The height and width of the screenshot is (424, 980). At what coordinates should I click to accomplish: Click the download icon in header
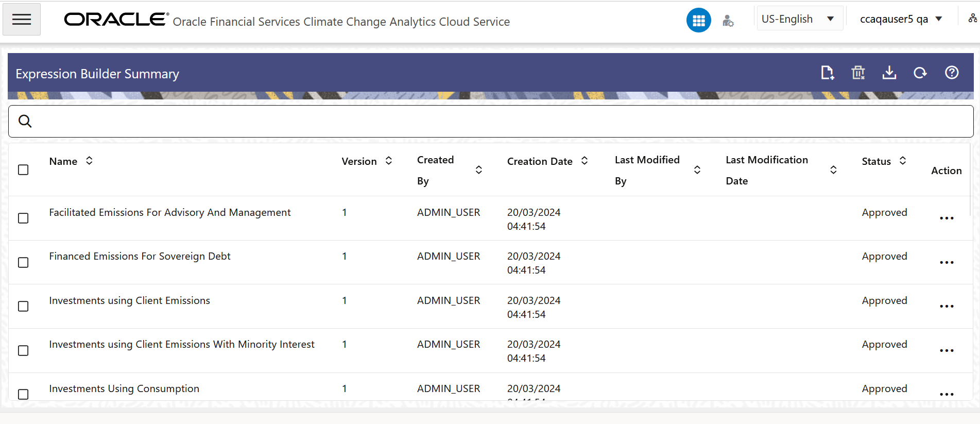tap(889, 73)
